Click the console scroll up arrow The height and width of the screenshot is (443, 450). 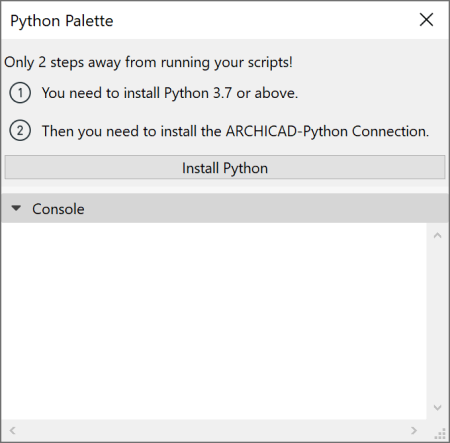click(437, 236)
